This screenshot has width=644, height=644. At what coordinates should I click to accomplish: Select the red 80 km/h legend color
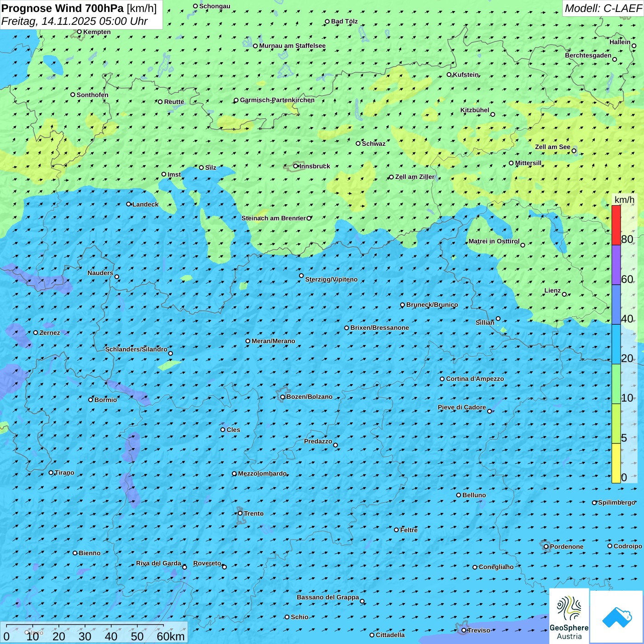[x=616, y=225]
